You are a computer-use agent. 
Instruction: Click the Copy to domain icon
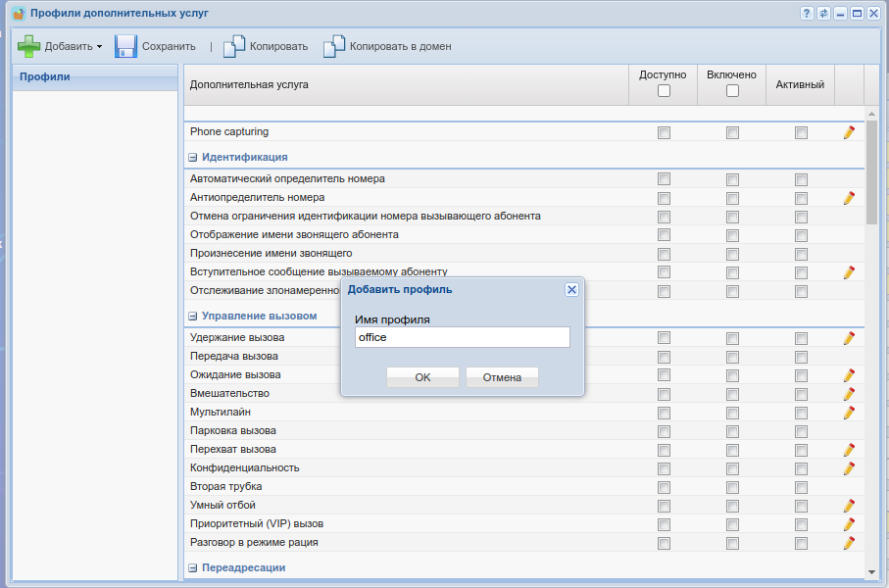334,46
